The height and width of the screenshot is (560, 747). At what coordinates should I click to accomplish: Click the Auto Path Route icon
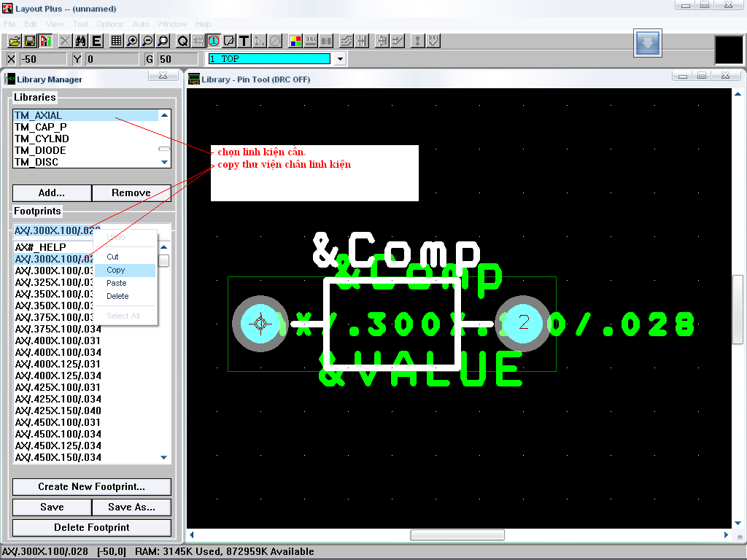point(347,42)
